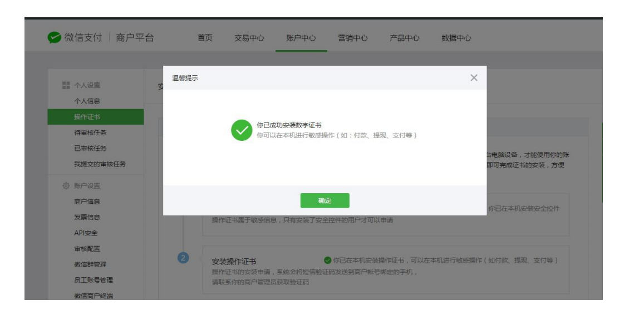This screenshot has width=644, height=324.
Task: Open 待审核任务 in the sidebar
Action: pyautogui.click(x=90, y=132)
